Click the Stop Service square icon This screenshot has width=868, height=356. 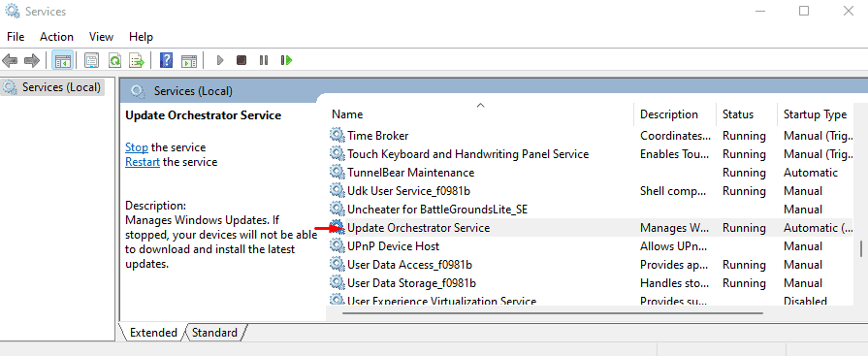click(241, 60)
